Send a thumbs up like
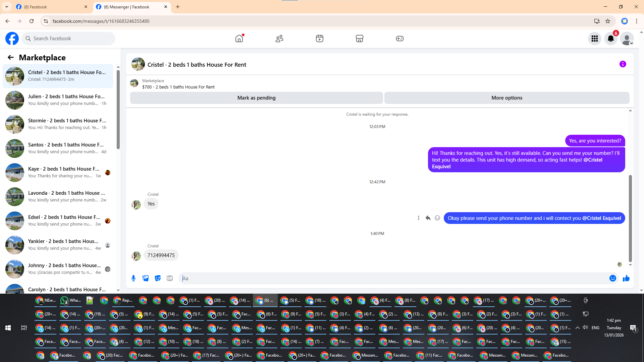 tap(626, 278)
